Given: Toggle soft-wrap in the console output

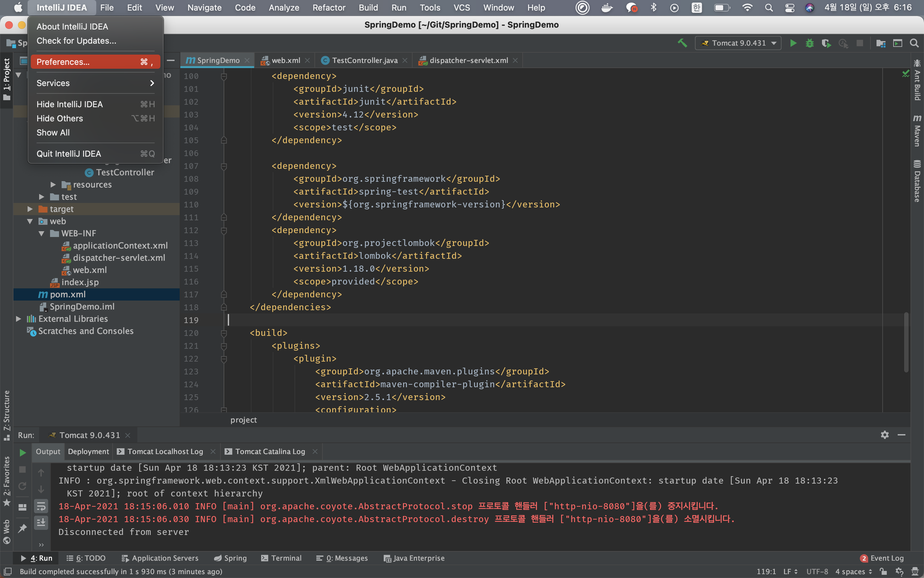Looking at the screenshot, I should click(41, 506).
